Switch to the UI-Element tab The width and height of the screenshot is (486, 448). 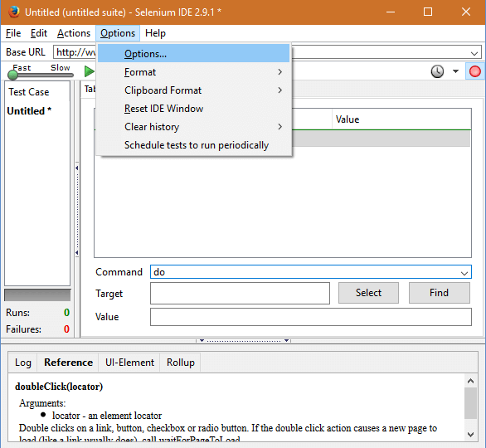(129, 363)
